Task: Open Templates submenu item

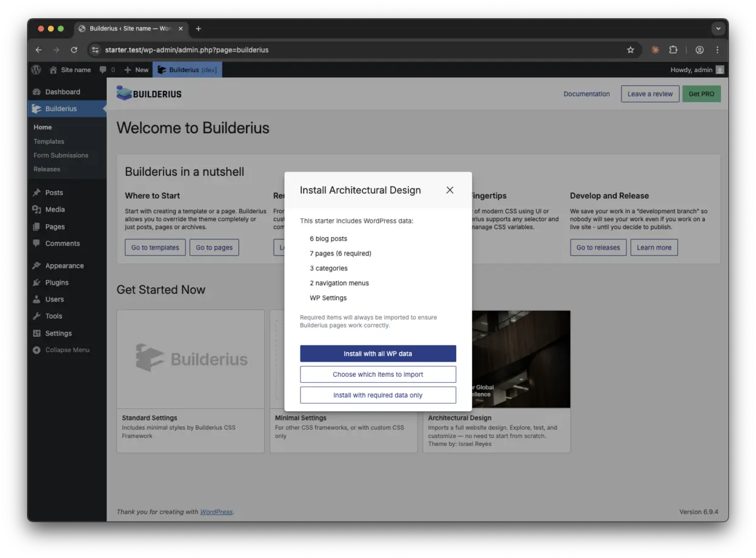Action: click(49, 141)
